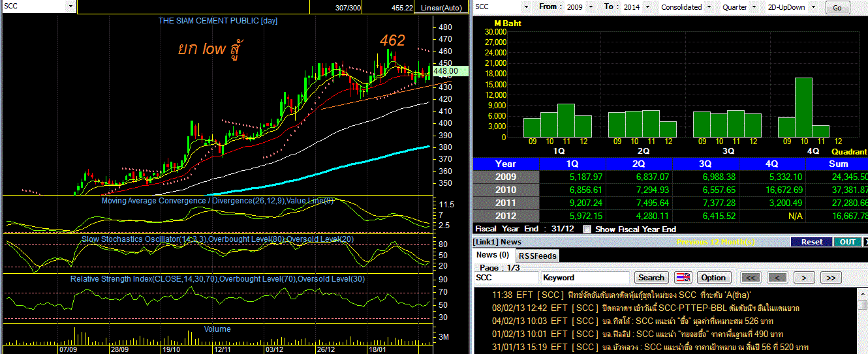Viewport: 868px width, 354px height.
Task: Select the 2012 row label
Action: pyautogui.click(x=506, y=216)
